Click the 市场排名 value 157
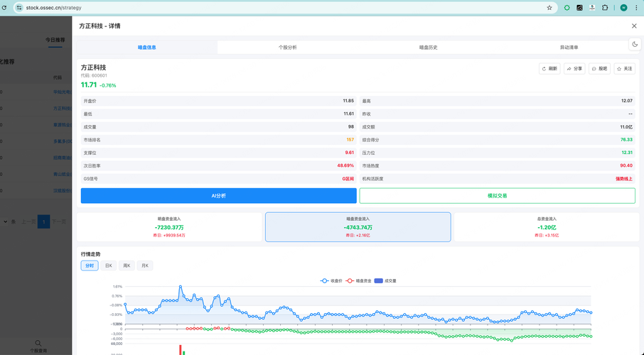 coord(350,140)
